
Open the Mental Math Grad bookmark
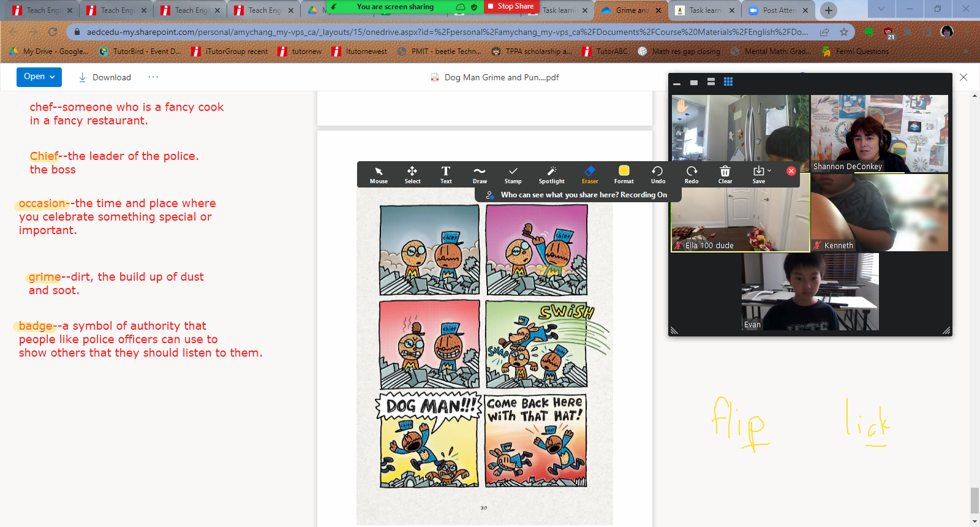[x=771, y=51]
